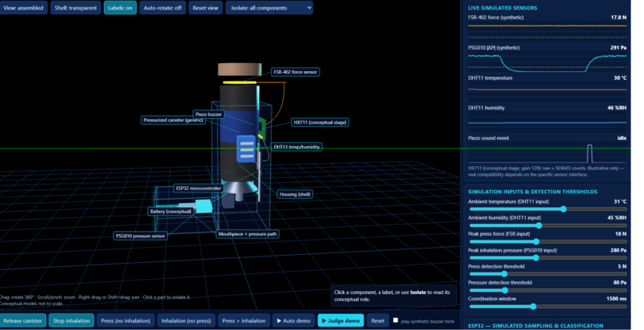Click ESP32 — Simulated Sampling & Classification heading

click(535, 326)
